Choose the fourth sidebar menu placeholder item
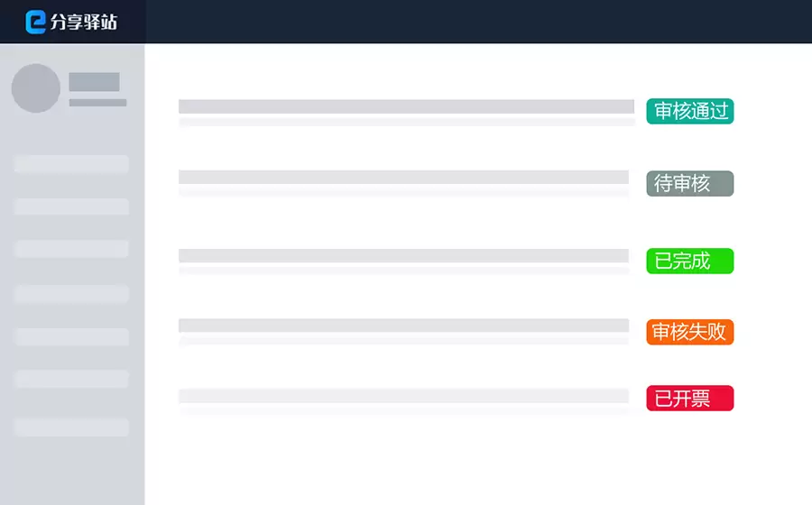This screenshot has height=505, width=812. [x=71, y=293]
